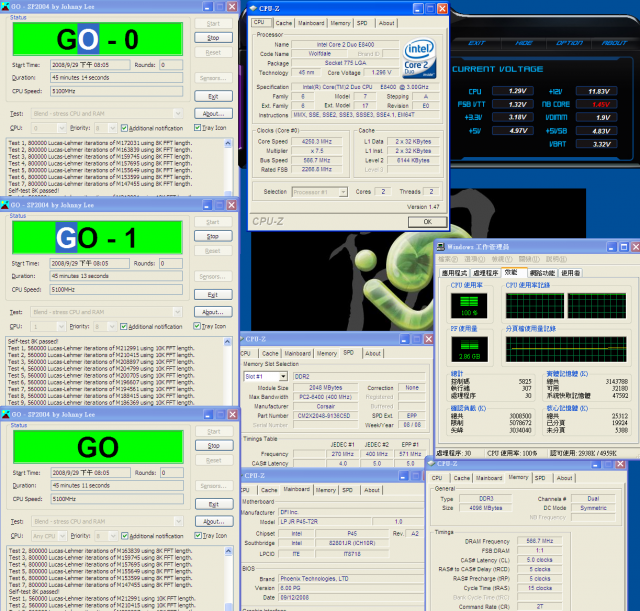Click the PF usage gauge showing 2.86 GB

click(x=469, y=349)
